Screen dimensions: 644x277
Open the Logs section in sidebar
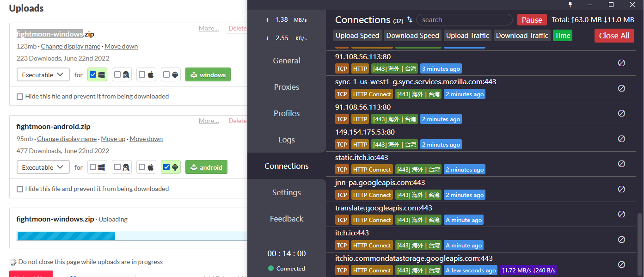pos(286,139)
